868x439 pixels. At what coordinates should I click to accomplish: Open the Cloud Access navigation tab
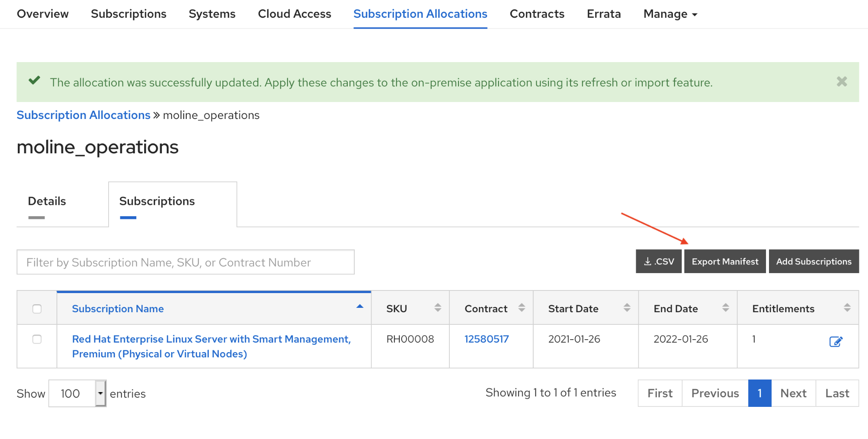[x=294, y=14]
